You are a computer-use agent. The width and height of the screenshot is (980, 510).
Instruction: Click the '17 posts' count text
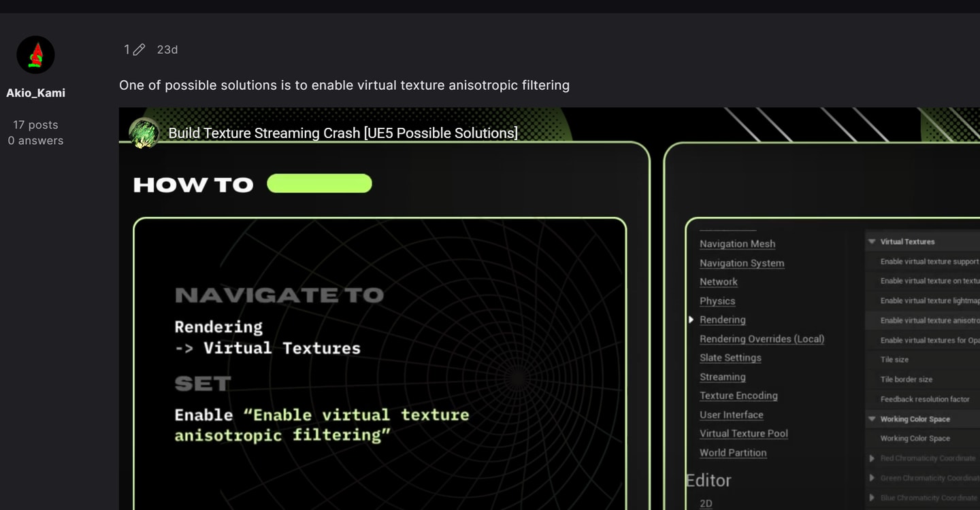35,125
